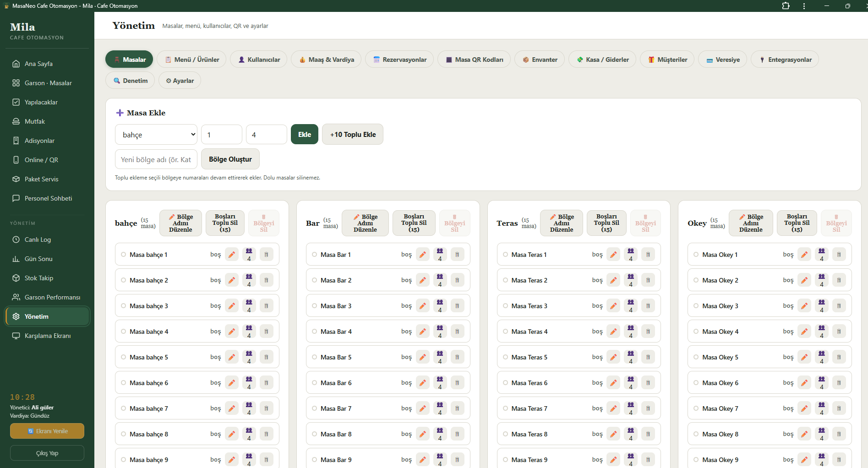Open the Online / QR section
This screenshot has height=468, width=868.
tap(47, 160)
